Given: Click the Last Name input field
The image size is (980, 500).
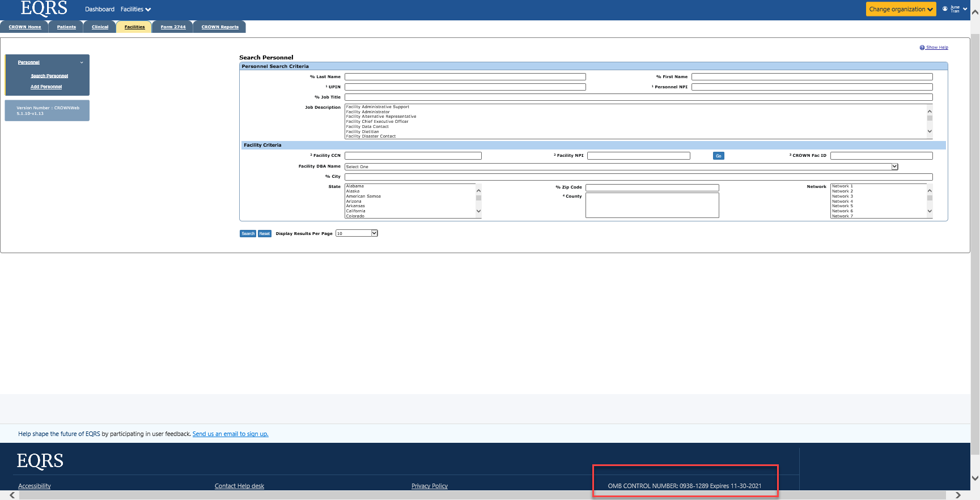Looking at the screenshot, I should pyautogui.click(x=465, y=77).
